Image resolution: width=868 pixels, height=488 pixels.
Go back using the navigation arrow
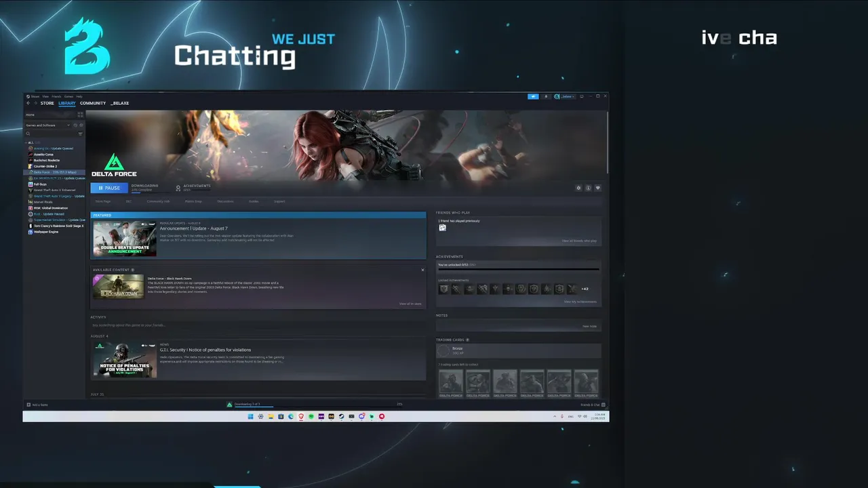pos(28,103)
